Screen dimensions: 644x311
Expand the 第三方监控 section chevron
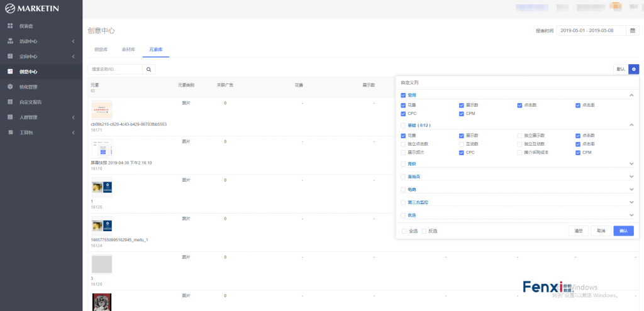[x=631, y=202]
